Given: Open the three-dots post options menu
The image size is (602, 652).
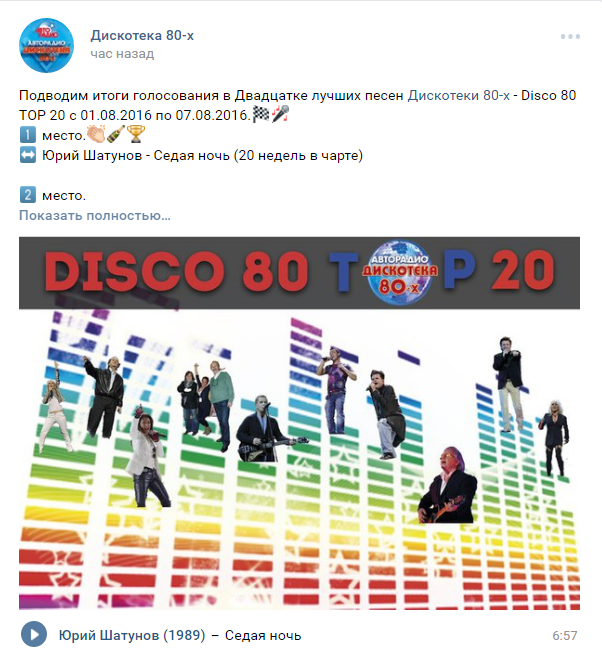Looking at the screenshot, I should 570,37.
